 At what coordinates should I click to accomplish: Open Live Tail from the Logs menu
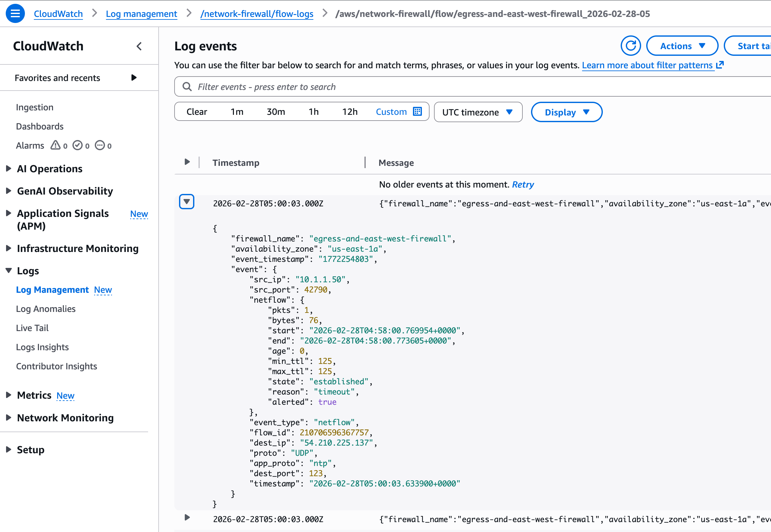point(32,328)
